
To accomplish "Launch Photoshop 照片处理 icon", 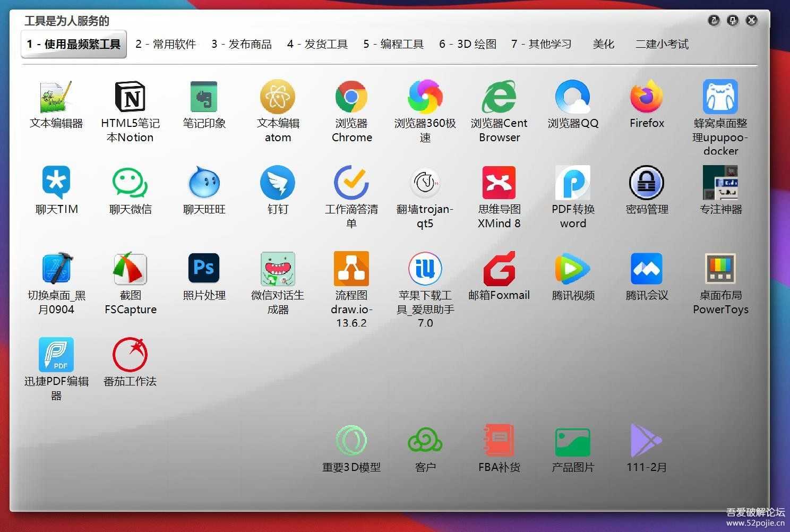I will (x=204, y=269).
